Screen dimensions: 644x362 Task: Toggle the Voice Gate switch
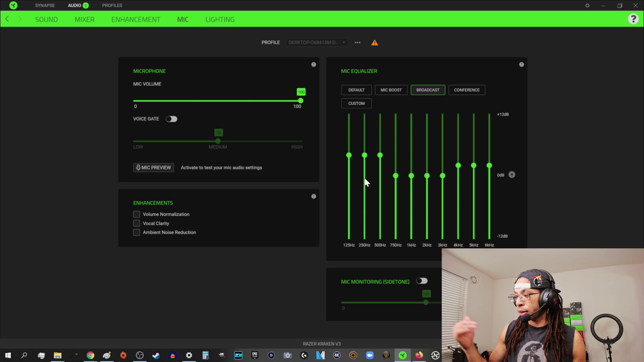171,119
